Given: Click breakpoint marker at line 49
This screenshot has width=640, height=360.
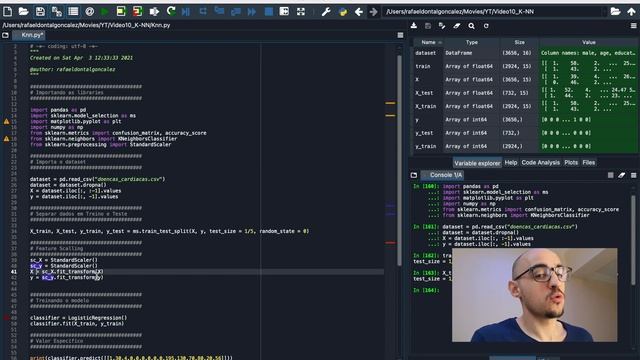Looking at the screenshot, I should tap(6, 318).
